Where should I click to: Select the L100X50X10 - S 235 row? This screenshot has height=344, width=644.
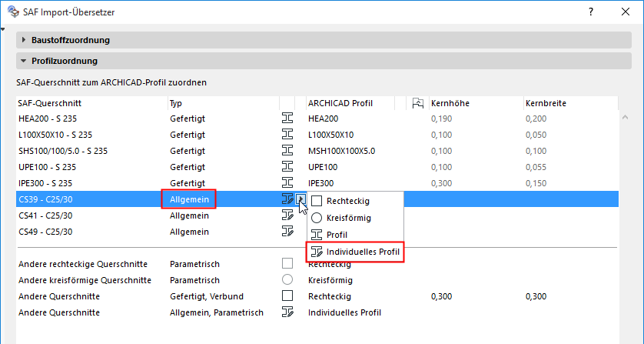[x=317, y=135]
